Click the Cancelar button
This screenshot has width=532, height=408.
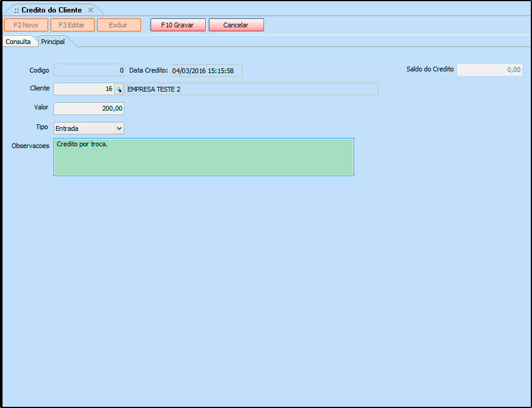(236, 25)
